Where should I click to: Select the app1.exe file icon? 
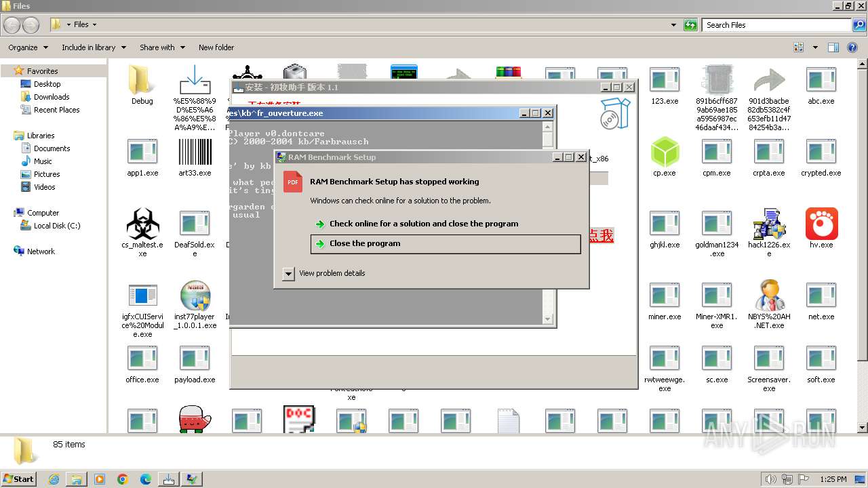[142, 152]
